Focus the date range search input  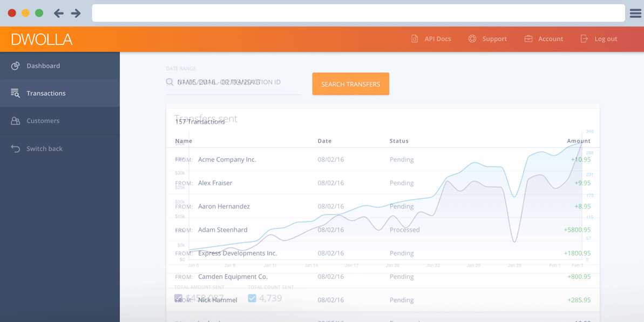(233, 84)
